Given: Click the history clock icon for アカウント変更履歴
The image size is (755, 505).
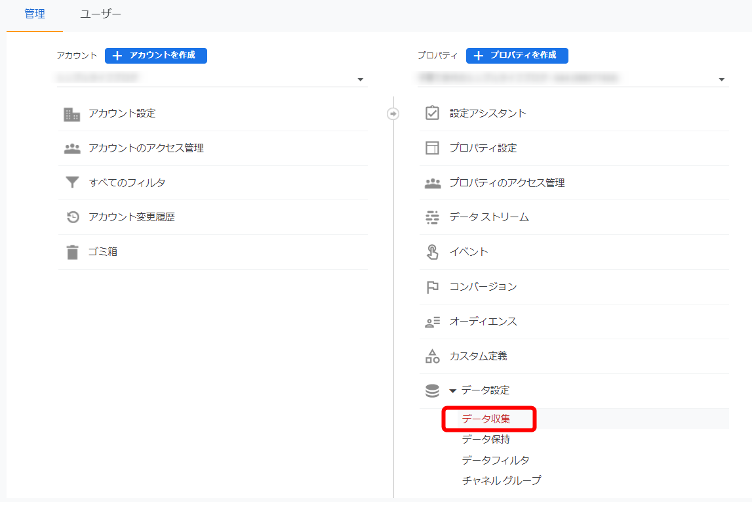Looking at the screenshot, I should (73, 218).
